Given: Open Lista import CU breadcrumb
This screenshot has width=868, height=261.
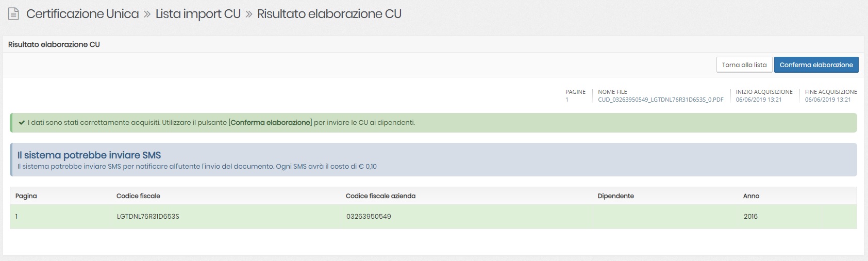Looking at the screenshot, I should (198, 14).
